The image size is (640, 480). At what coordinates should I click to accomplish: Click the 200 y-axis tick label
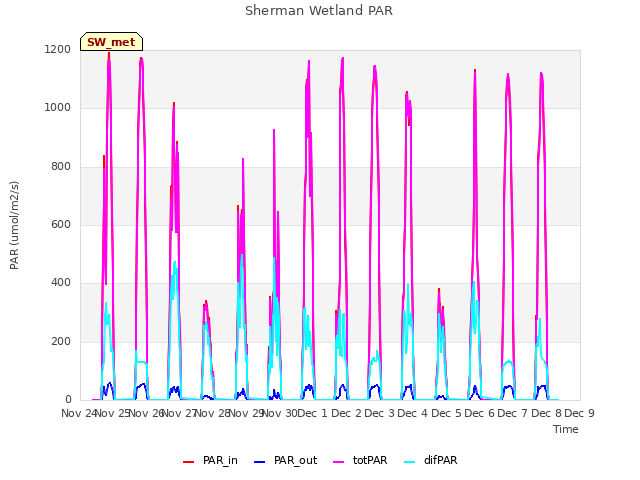coord(61,341)
